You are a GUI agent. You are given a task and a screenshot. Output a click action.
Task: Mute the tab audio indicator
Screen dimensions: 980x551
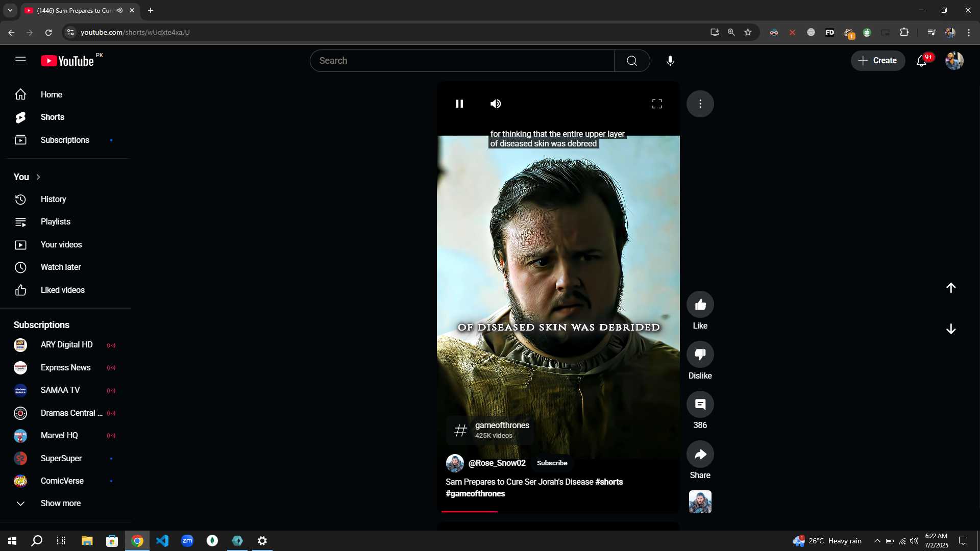(119, 10)
